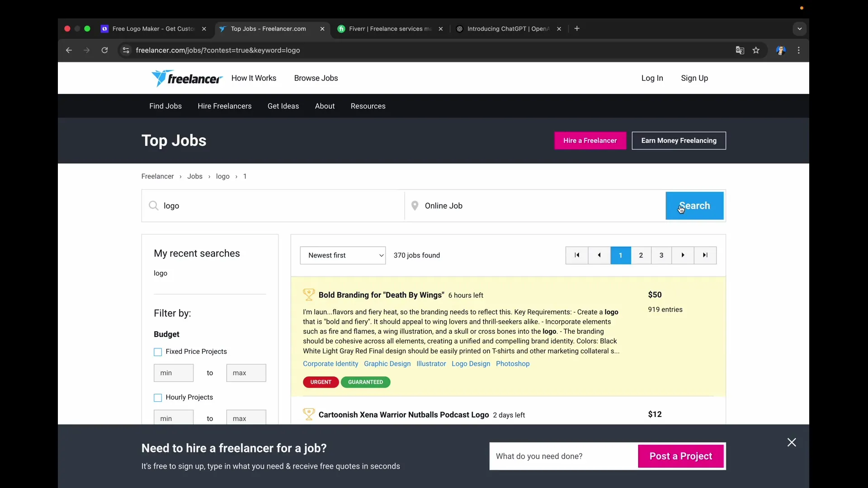This screenshot has width=868, height=488.
Task: Click the magnifier icon in the logo search field
Action: point(153,206)
